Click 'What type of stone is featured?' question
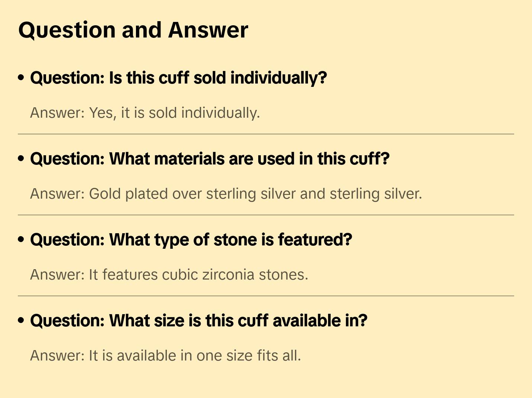Image resolution: width=532 pixels, height=398 pixels. pos(191,240)
